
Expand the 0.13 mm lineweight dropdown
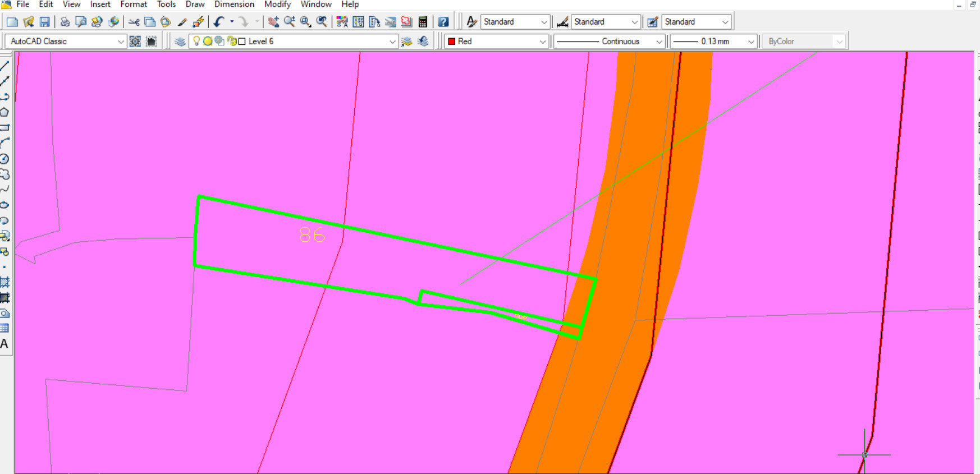click(750, 42)
